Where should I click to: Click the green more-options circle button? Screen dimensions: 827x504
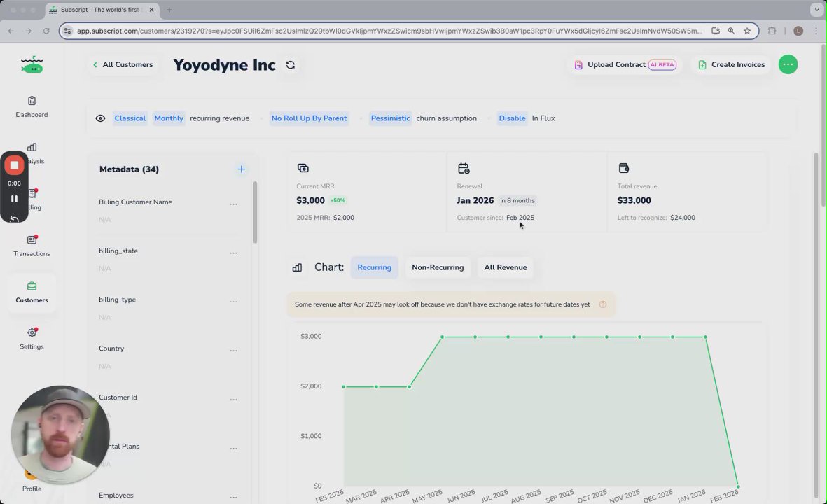(x=788, y=65)
